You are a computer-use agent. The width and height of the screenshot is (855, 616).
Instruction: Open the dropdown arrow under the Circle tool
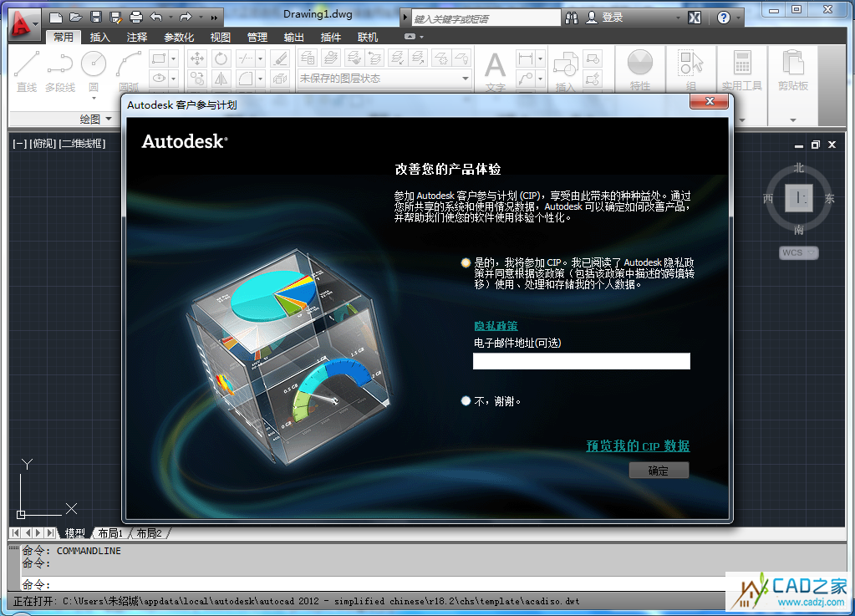click(x=94, y=98)
